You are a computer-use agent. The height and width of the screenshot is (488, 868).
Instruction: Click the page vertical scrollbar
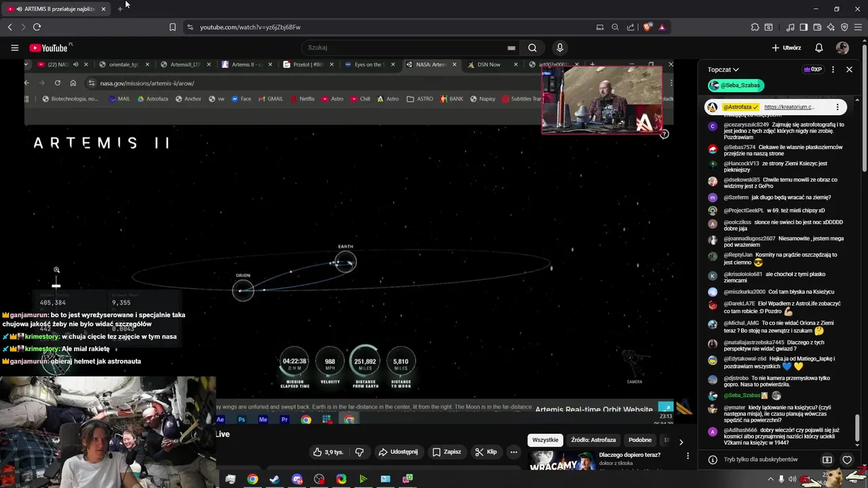pyautogui.click(x=865, y=108)
